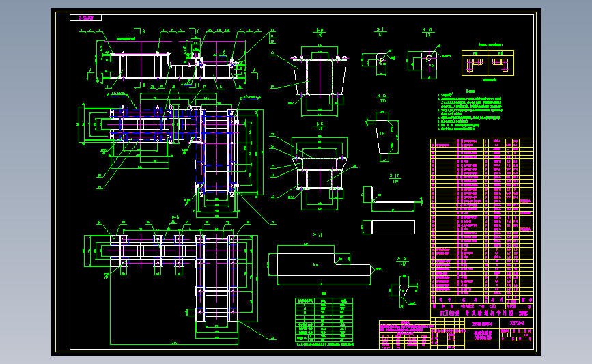Select the trapezoidal gusset plate detail drawing
This screenshot has width=592, height=364.
pos(383,136)
